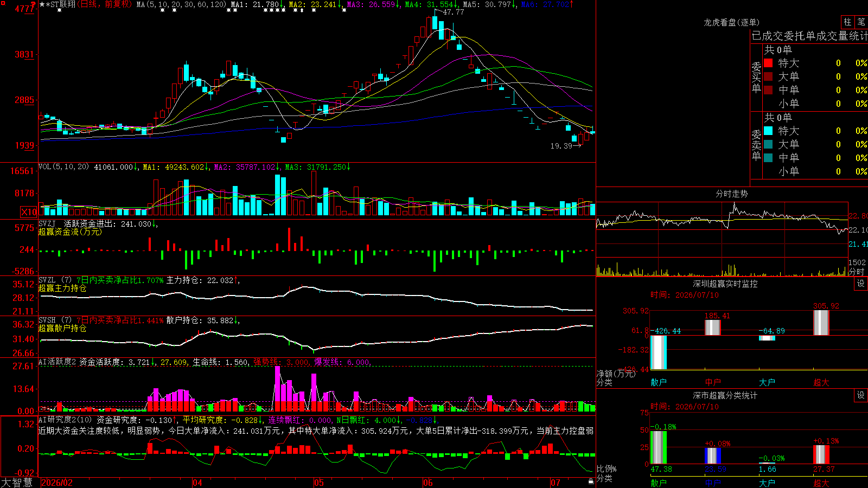Viewport: 868px width, 488px height.
Task: Open the 设 settings for 深圳超赢实时监控
Action: tap(861, 284)
